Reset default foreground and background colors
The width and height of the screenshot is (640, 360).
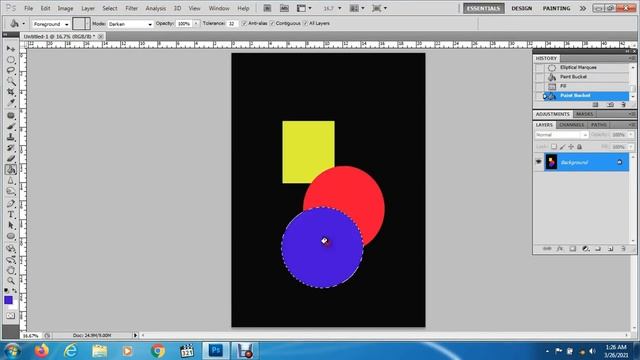click(6, 291)
